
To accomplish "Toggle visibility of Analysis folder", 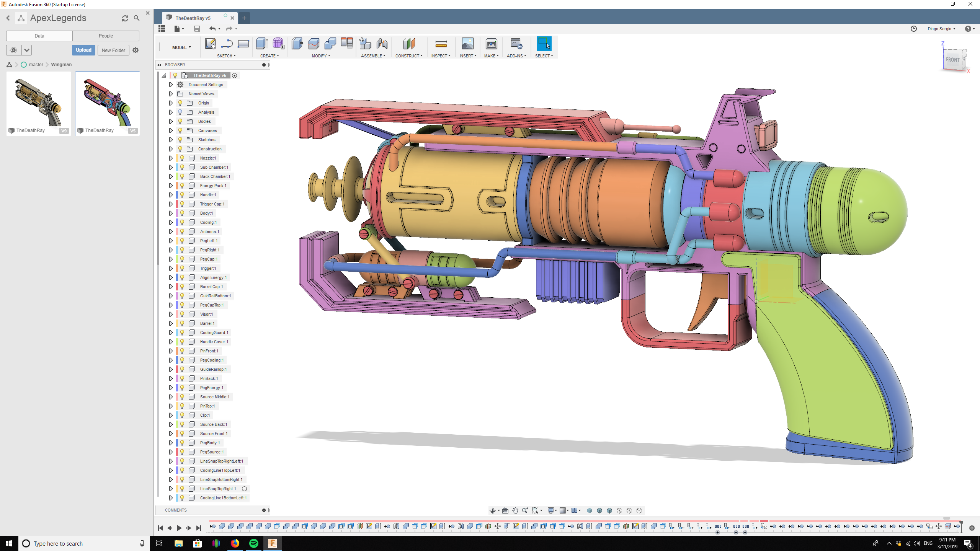I will (x=180, y=112).
